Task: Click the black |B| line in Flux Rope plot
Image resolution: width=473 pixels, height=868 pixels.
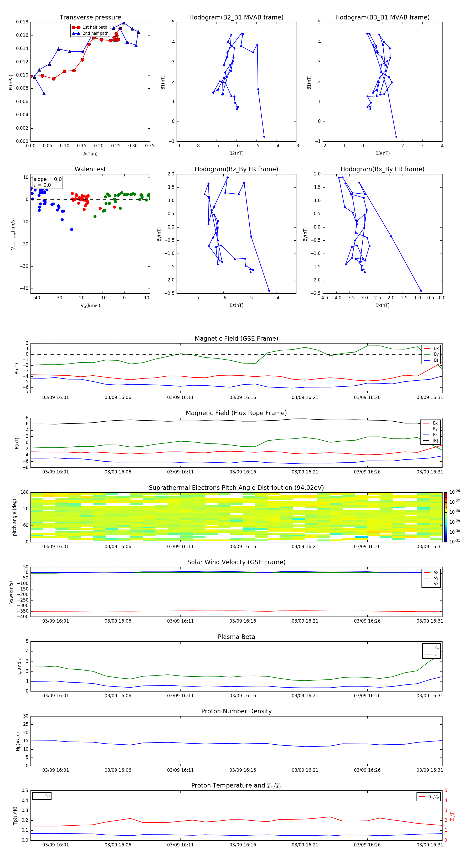Action: (x=236, y=421)
